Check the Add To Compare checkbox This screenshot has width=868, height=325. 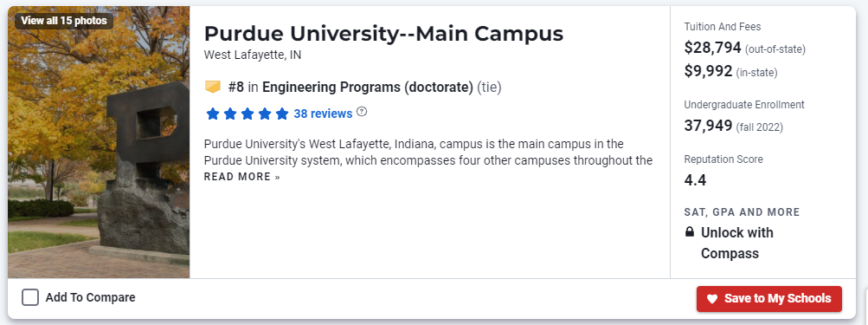click(x=30, y=298)
